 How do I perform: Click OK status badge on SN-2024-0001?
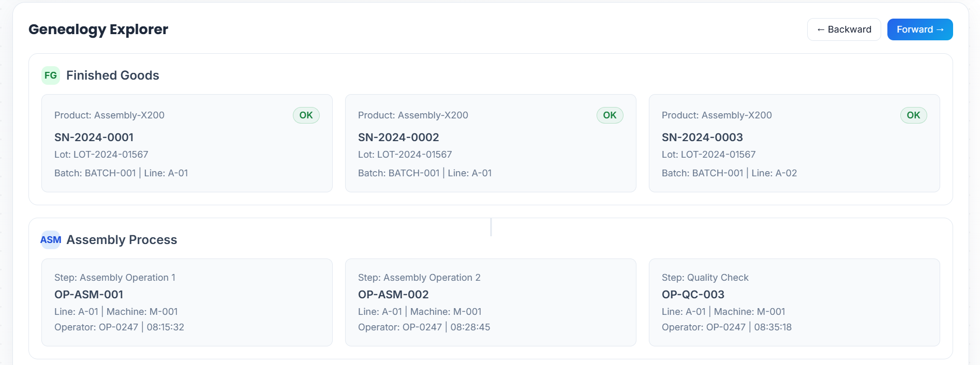306,115
